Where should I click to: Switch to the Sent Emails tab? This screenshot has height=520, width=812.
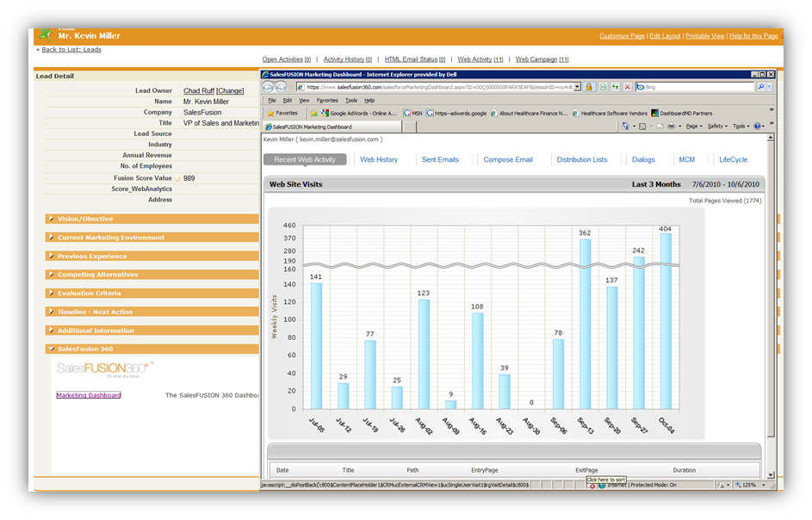tap(440, 159)
